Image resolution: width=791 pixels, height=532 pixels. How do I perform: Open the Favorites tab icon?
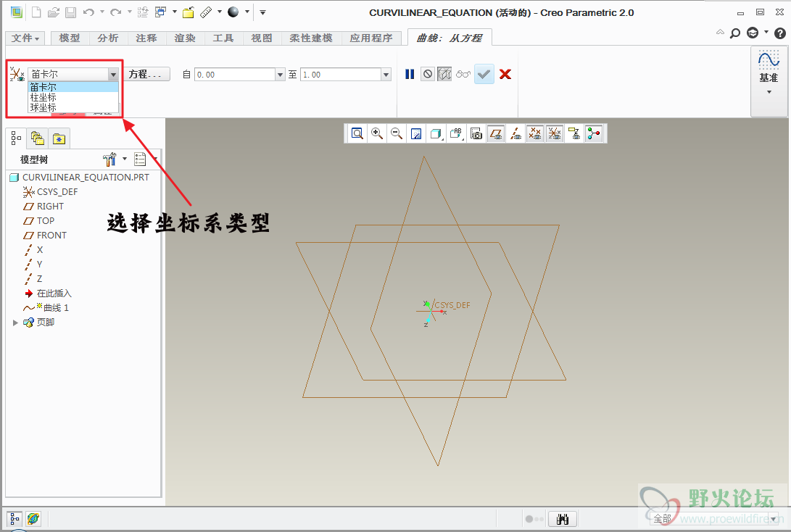pyautogui.click(x=59, y=138)
